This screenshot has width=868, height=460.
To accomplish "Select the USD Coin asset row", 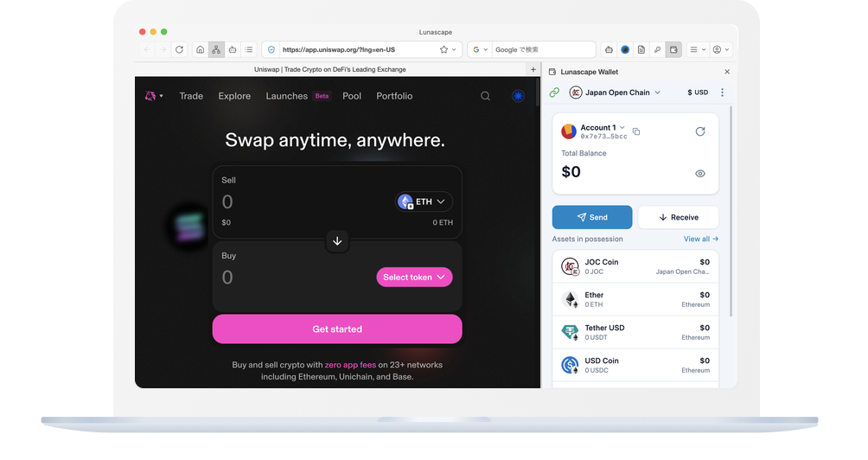I will 635,366.
